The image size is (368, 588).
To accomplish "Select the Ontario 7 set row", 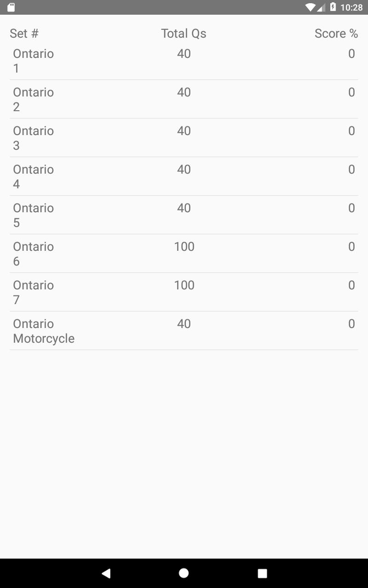I will (x=184, y=292).
